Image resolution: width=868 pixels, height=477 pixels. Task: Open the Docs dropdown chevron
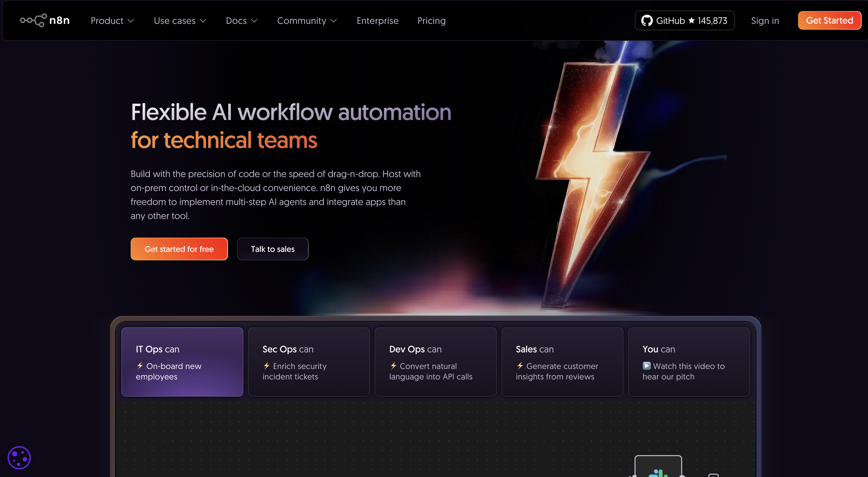(x=254, y=21)
